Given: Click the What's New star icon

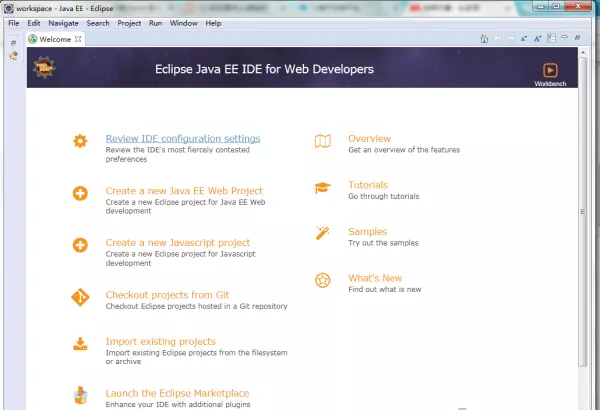Looking at the screenshot, I should [x=323, y=281].
